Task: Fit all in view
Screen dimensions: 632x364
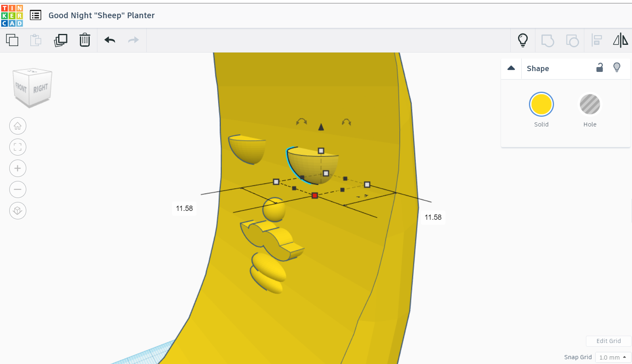Action: [18, 147]
